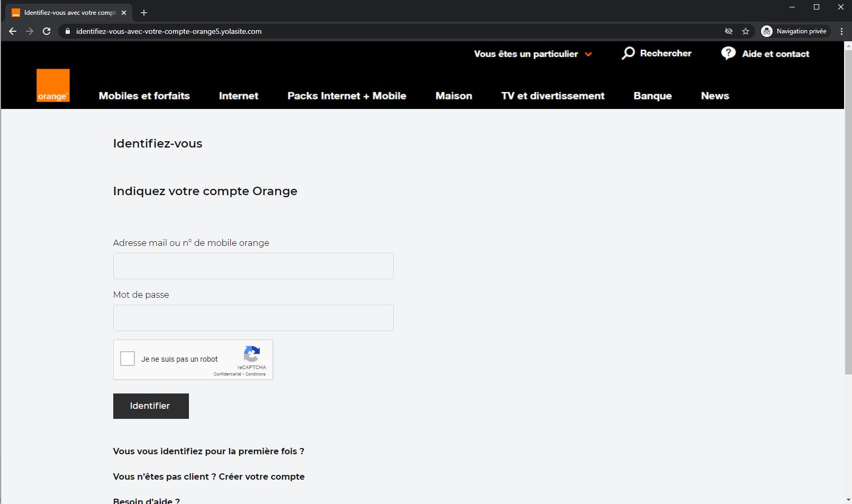This screenshot has width=852, height=504.
Task: Expand Vous êtes un particulier dropdown
Action: coord(533,54)
